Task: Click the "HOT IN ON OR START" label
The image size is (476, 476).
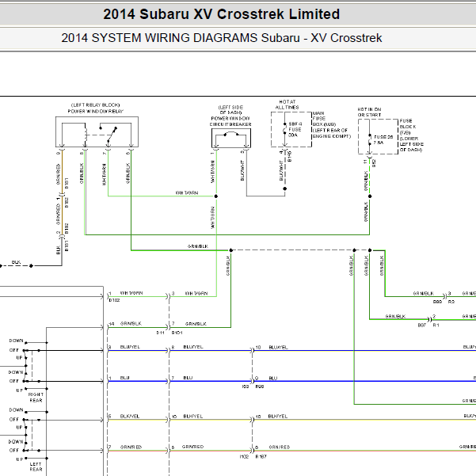Action: [x=369, y=112]
